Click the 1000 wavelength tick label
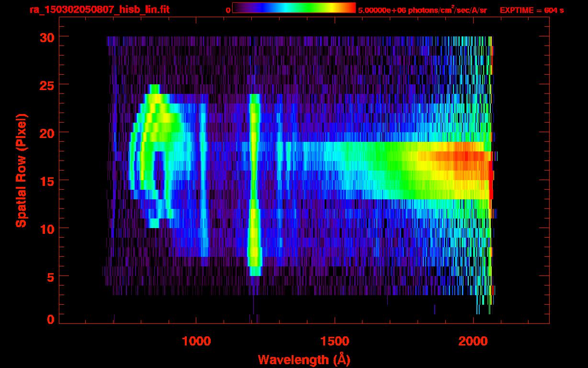This screenshot has height=368, width=588. click(196, 342)
